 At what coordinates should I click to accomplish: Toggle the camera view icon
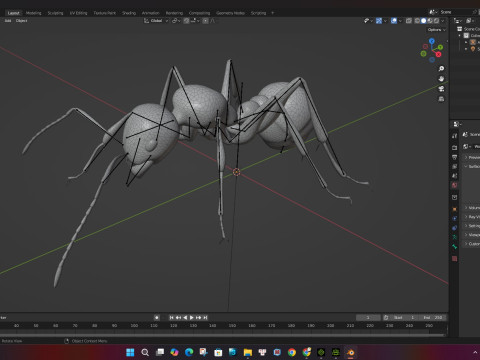pyautogui.click(x=441, y=89)
